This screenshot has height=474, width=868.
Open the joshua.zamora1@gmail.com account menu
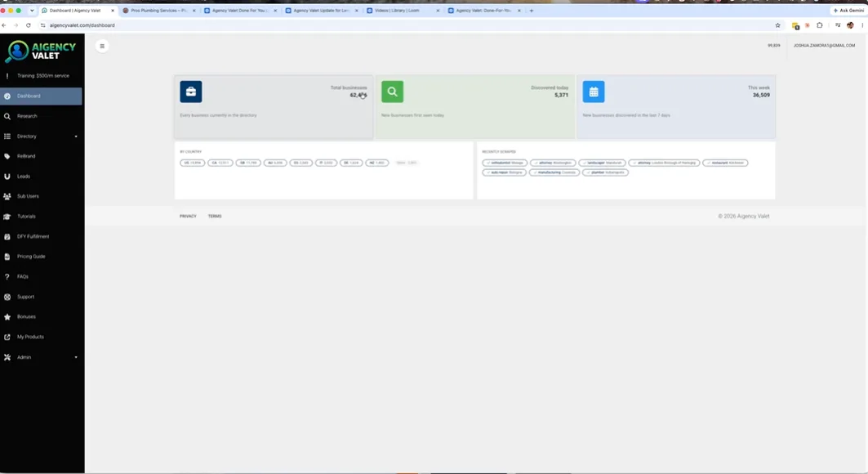point(824,46)
